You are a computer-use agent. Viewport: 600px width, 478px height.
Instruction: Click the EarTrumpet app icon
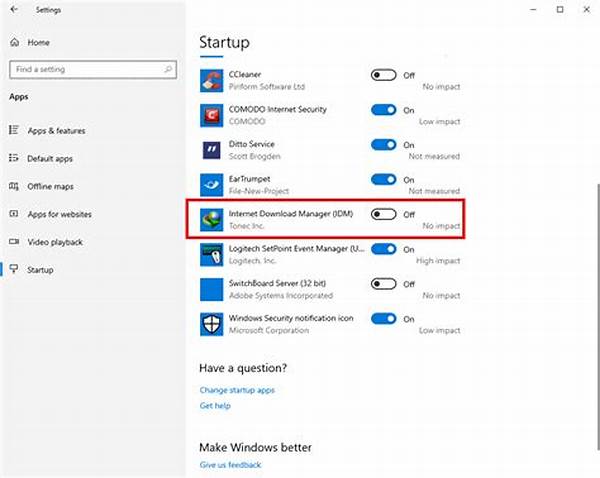click(x=212, y=184)
